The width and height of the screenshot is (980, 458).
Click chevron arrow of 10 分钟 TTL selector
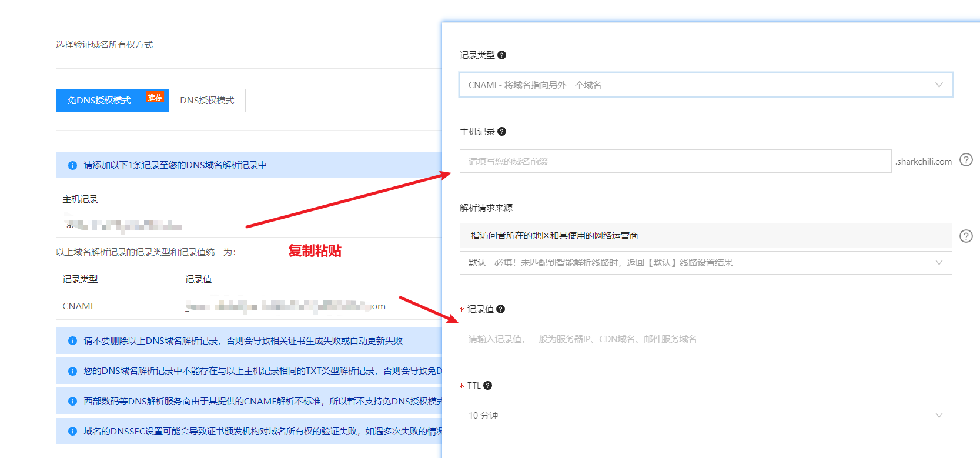click(x=939, y=416)
